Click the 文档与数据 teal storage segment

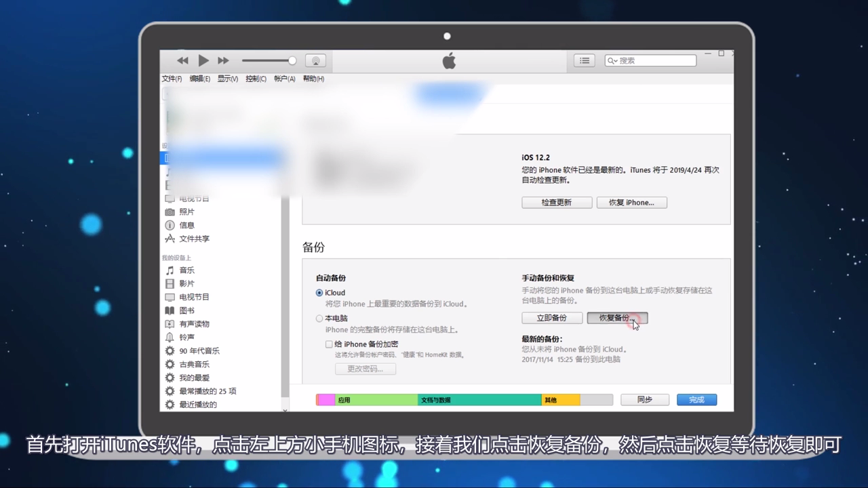coord(479,400)
